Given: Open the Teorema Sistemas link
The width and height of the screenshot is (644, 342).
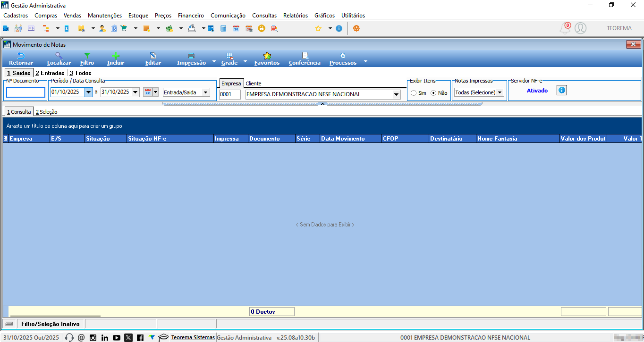Looking at the screenshot, I should point(193,337).
